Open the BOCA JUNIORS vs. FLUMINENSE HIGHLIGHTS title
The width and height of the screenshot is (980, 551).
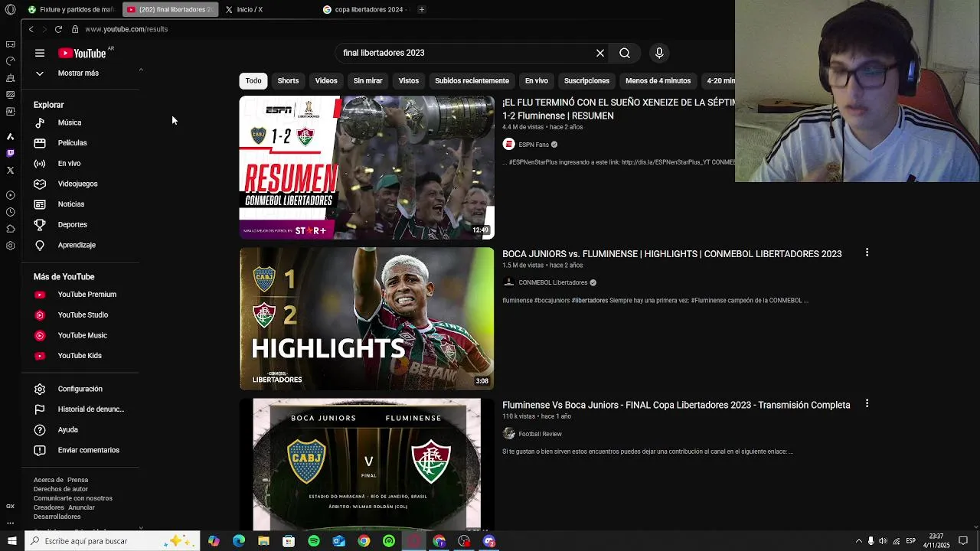point(671,254)
